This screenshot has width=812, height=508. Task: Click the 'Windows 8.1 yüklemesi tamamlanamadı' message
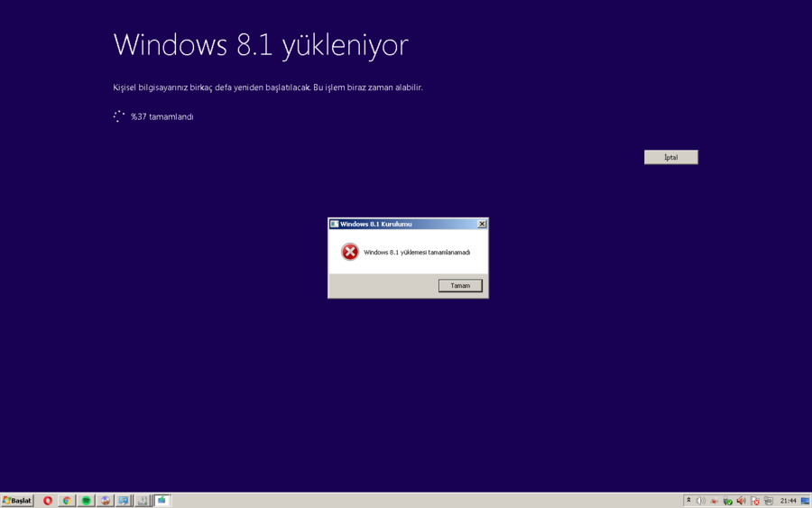click(417, 252)
